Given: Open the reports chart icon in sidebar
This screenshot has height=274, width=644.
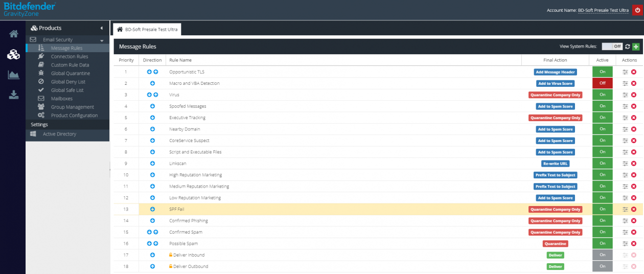Looking at the screenshot, I should pos(13,75).
